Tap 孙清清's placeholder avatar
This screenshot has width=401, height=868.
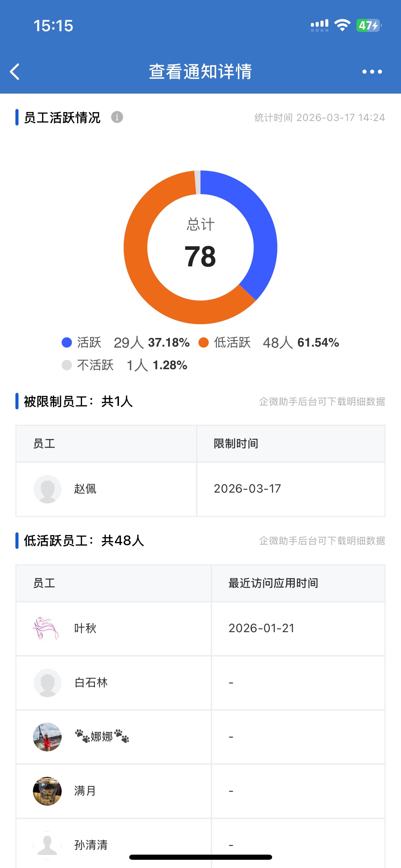(x=47, y=844)
